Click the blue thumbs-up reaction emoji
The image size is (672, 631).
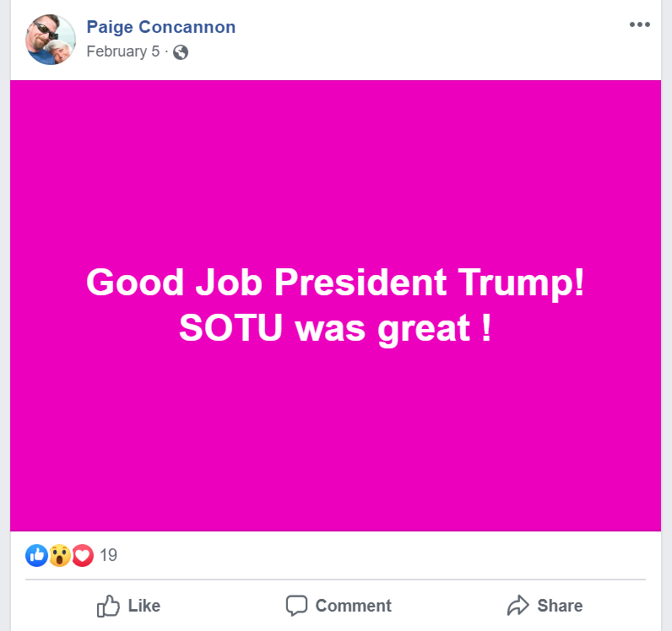(x=36, y=555)
